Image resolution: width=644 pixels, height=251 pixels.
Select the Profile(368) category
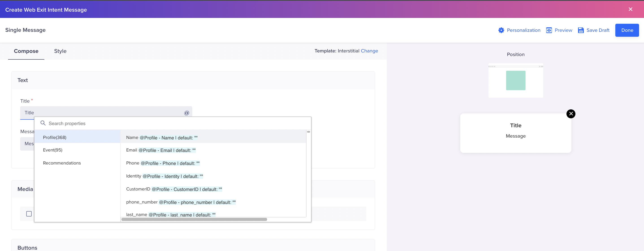point(54,138)
